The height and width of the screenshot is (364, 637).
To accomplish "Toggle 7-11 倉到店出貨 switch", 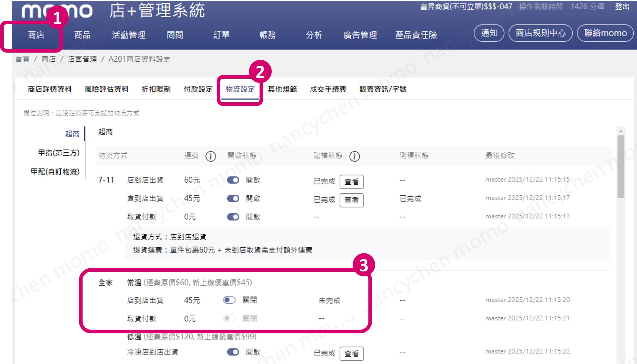I will (233, 198).
